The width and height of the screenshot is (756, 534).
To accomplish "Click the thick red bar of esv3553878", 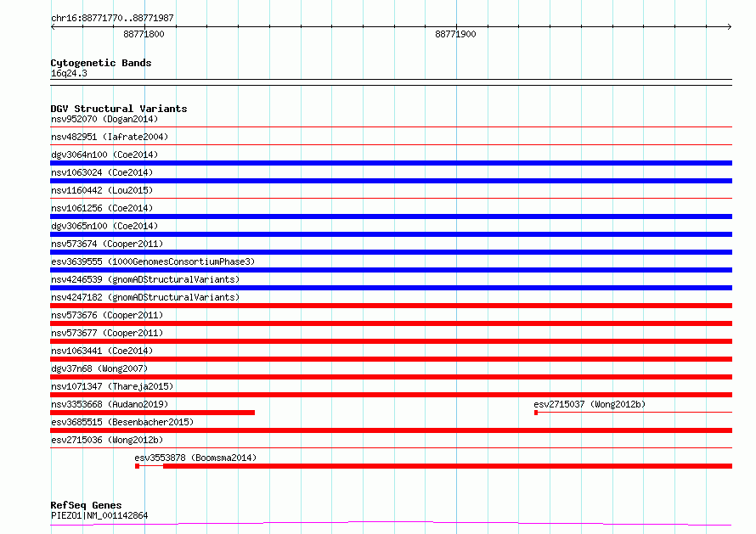I will coord(448,466).
